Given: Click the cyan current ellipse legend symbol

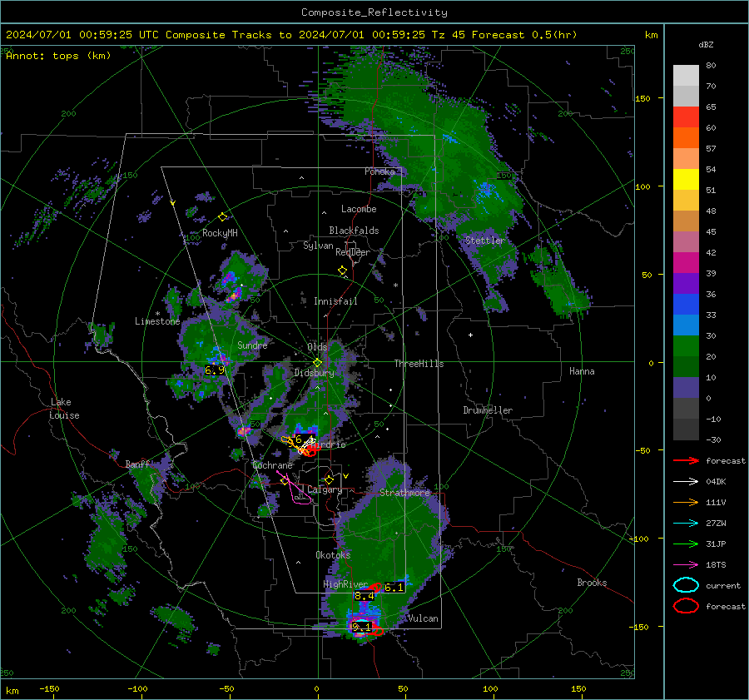Looking at the screenshot, I should (686, 585).
